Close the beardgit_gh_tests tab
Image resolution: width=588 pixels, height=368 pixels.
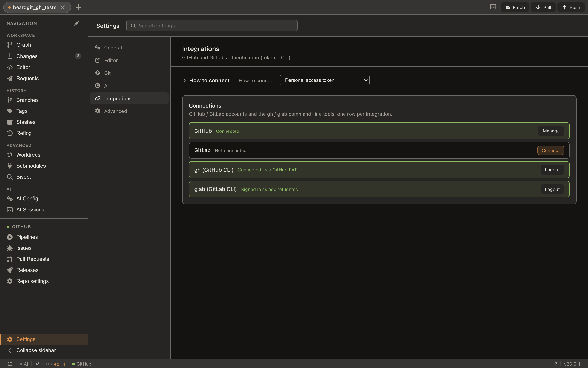(x=62, y=7)
